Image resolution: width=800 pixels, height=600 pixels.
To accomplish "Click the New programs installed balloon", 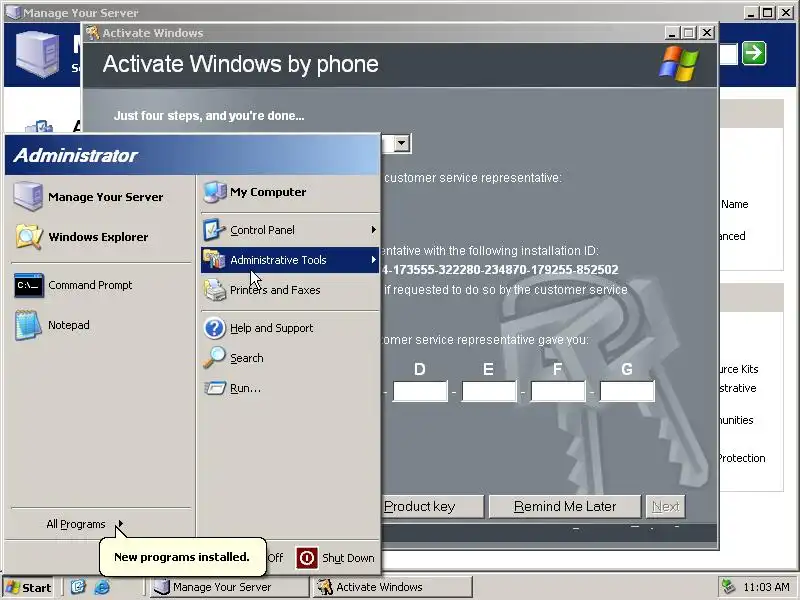I will coord(182,557).
